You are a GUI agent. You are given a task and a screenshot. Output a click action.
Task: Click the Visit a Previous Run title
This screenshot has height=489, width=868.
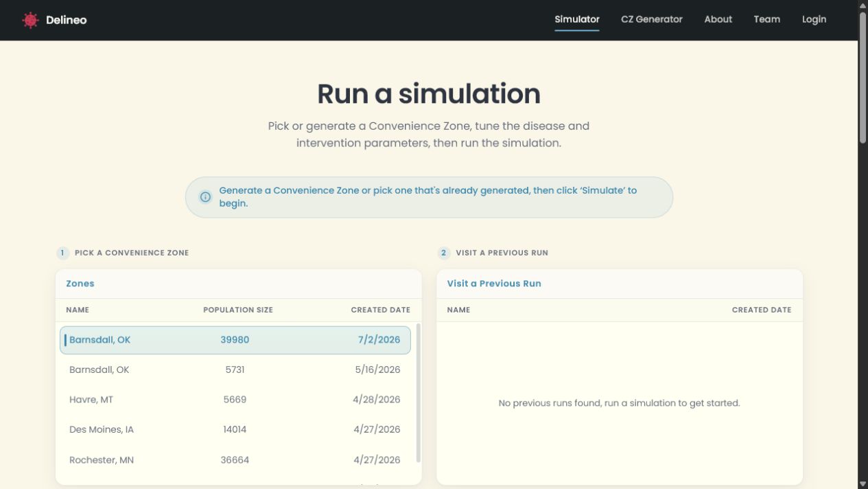click(494, 284)
